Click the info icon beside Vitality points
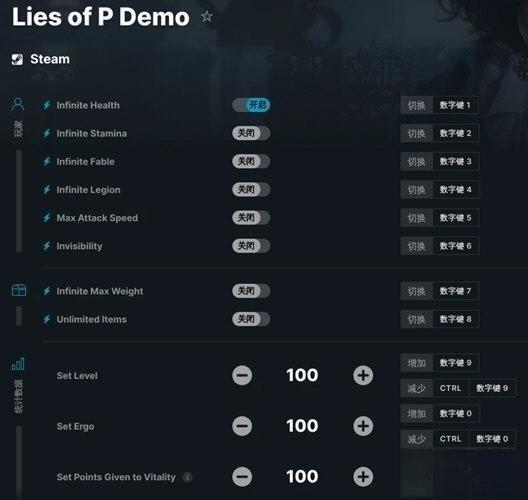 [x=188, y=477]
